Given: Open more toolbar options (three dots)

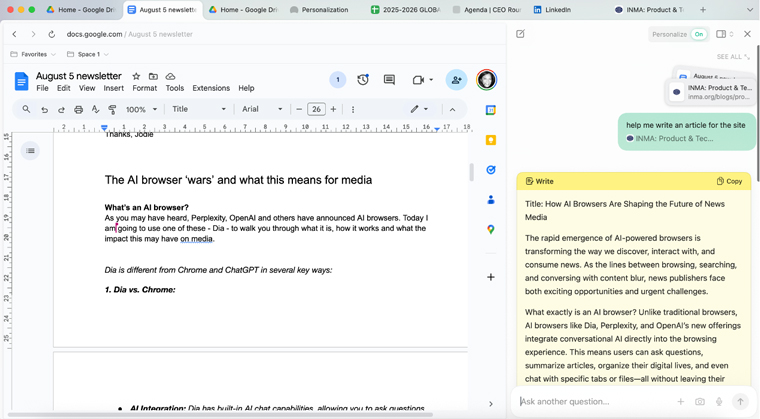Looking at the screenshot, I should coord(353,110).
